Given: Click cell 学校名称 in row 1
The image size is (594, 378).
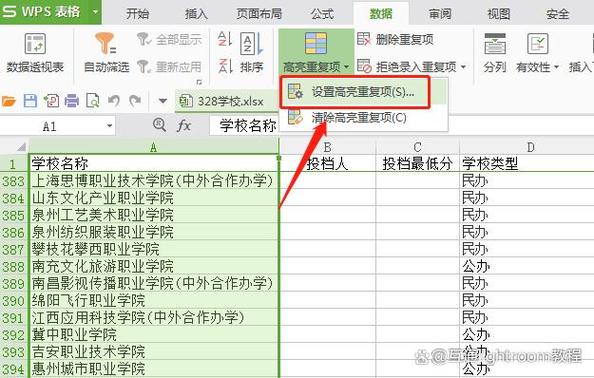Looking at the screenshot, I should [x=153, y=164].
